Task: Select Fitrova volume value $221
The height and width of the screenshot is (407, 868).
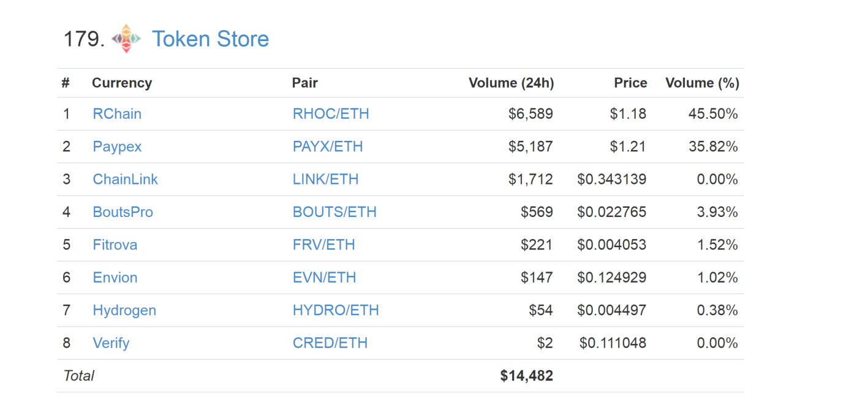Action: coord(537,245)
